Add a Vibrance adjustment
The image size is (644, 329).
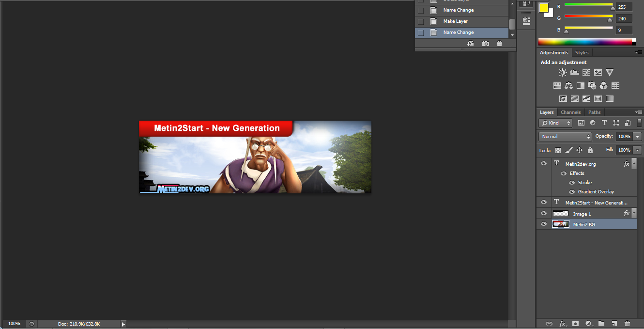pos(610,72)
